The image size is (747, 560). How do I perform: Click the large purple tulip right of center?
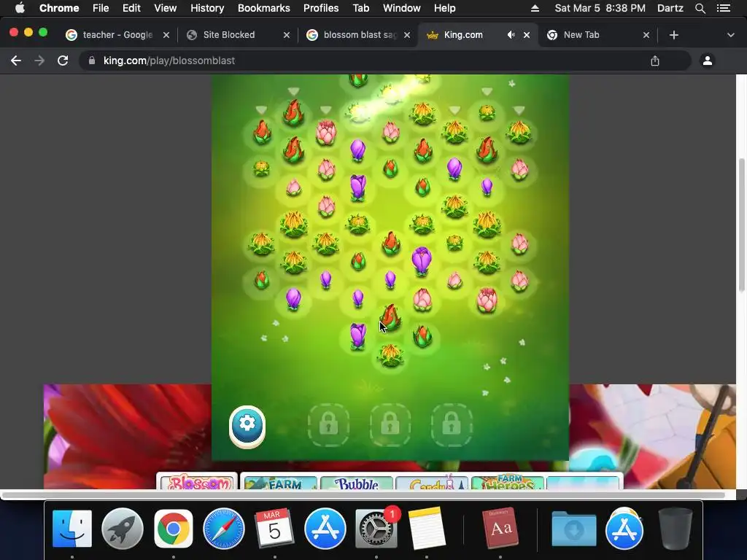[x=422, y=260]
